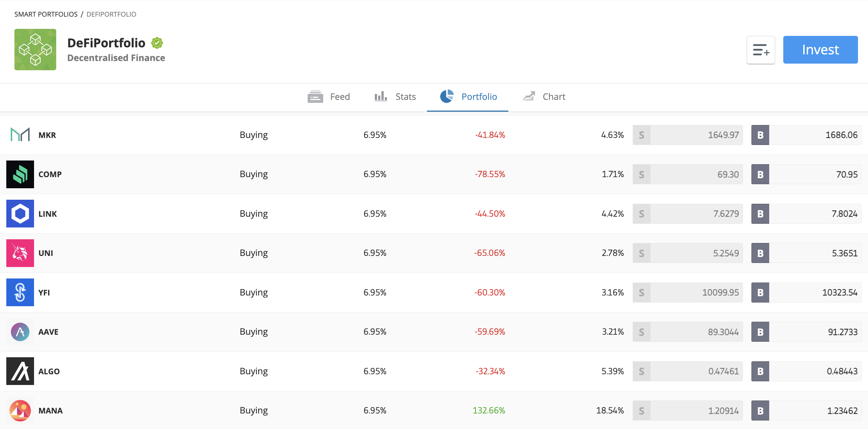The height and width of the screenshot is (429, 868).
Task: Click MANA's 132.66% gain value
Action: click(x=489, y=411)
